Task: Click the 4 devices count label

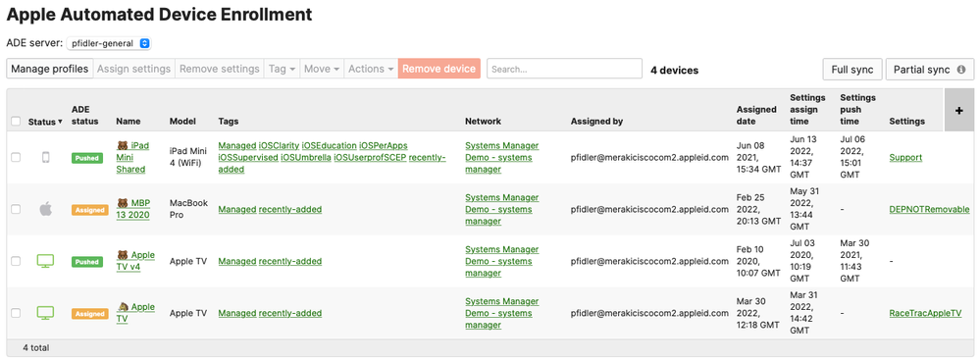Action: click(x=674, y=70)
